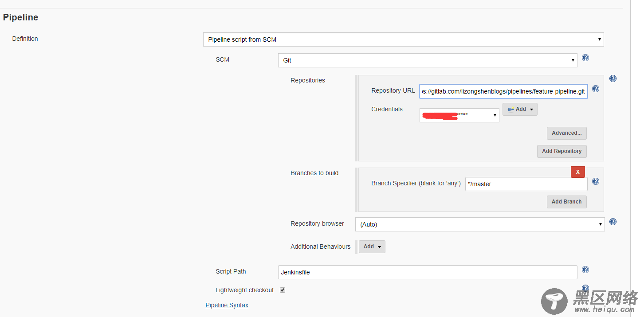Click the Branch Specifier (blank for 'any') label
This screenshot has width=644, height=317.
(416, 183)
